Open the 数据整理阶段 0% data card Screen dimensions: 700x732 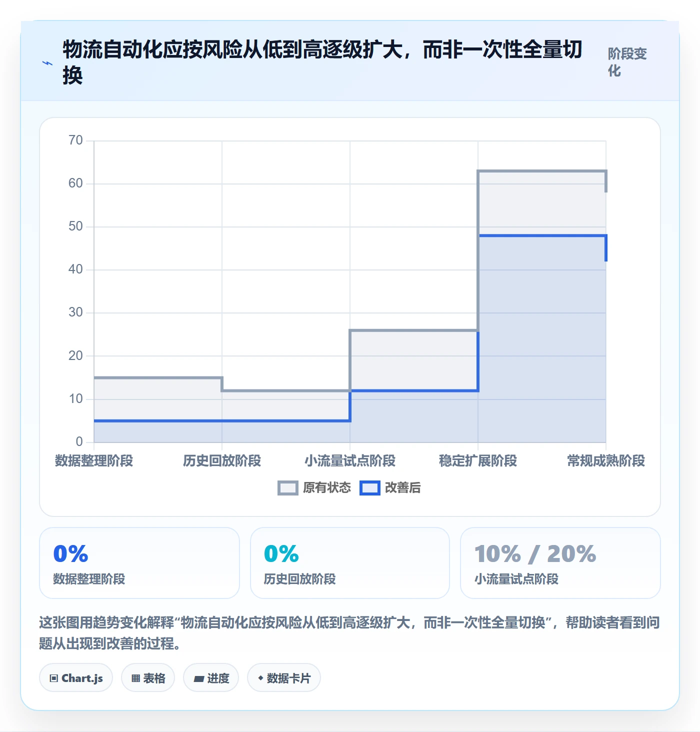pyautogui.click(x=139, y=563)
